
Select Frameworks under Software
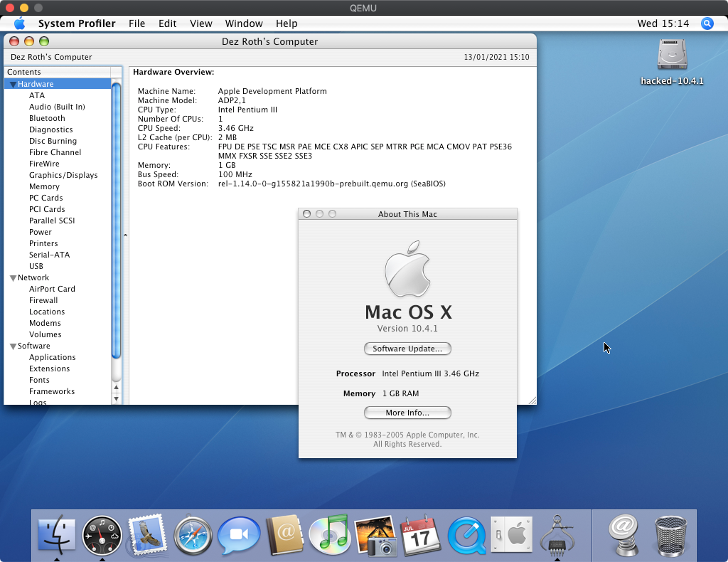52,391
